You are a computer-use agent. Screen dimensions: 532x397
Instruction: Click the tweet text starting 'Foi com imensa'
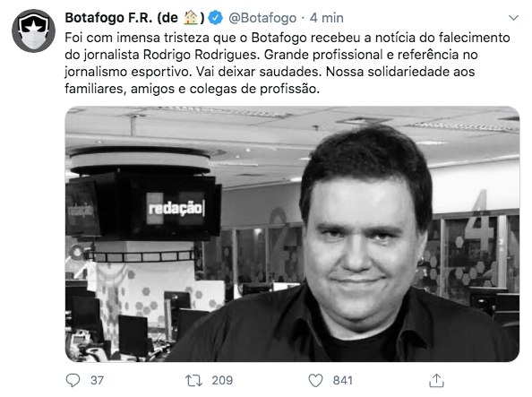point(287,63)
